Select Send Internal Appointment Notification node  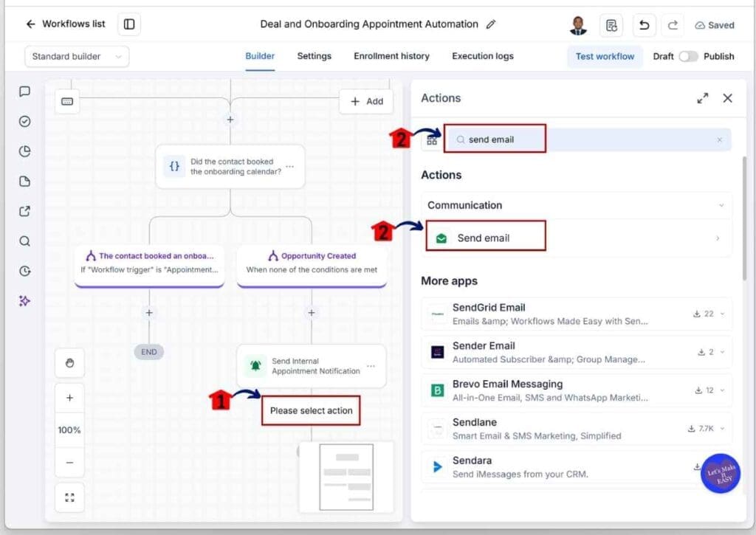312,366
